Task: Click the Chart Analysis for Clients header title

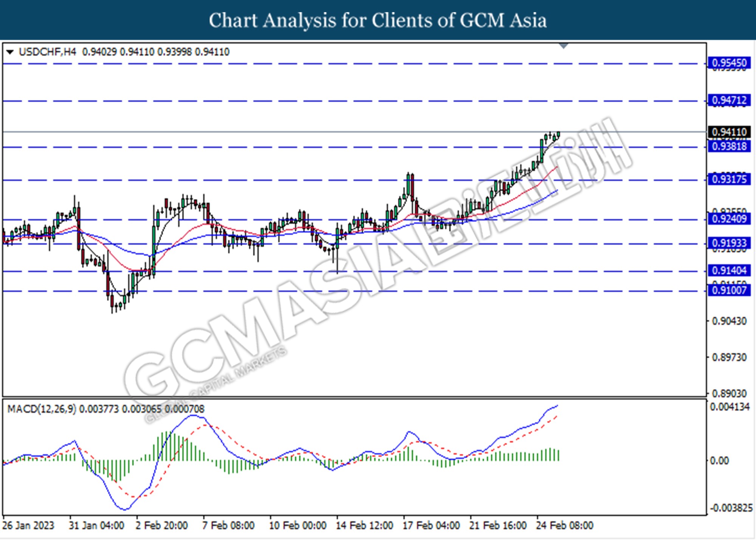Action: 378,20
